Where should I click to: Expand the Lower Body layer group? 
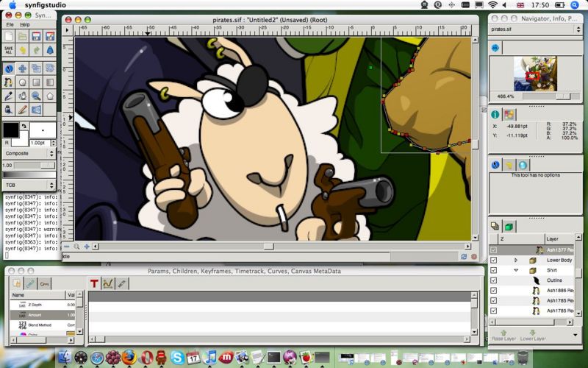[x=516, y=261]
